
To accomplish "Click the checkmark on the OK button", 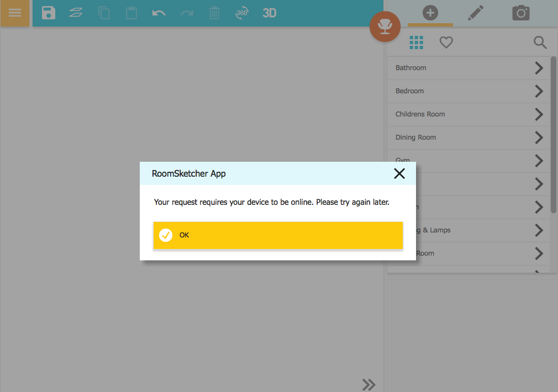I will (165, 235).
